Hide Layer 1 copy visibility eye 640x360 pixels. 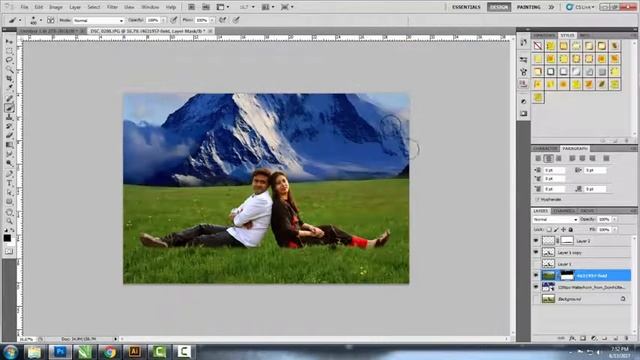(x=536, y=252)
